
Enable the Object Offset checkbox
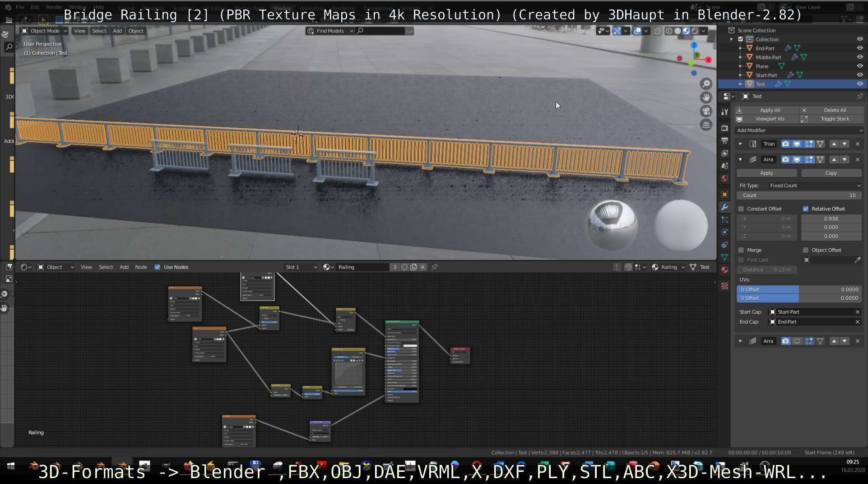pos(805,250)
